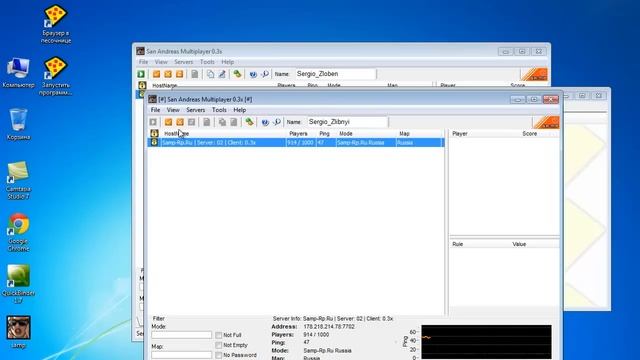
Task: Open the File menu in the back SA-MP window
Action: (x=144, y=62)
